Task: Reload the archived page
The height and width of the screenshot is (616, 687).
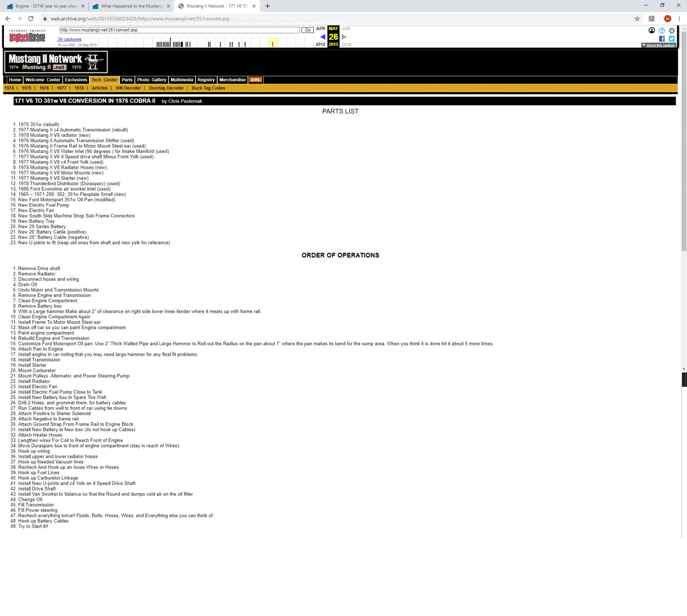Action: click(31, 18)
